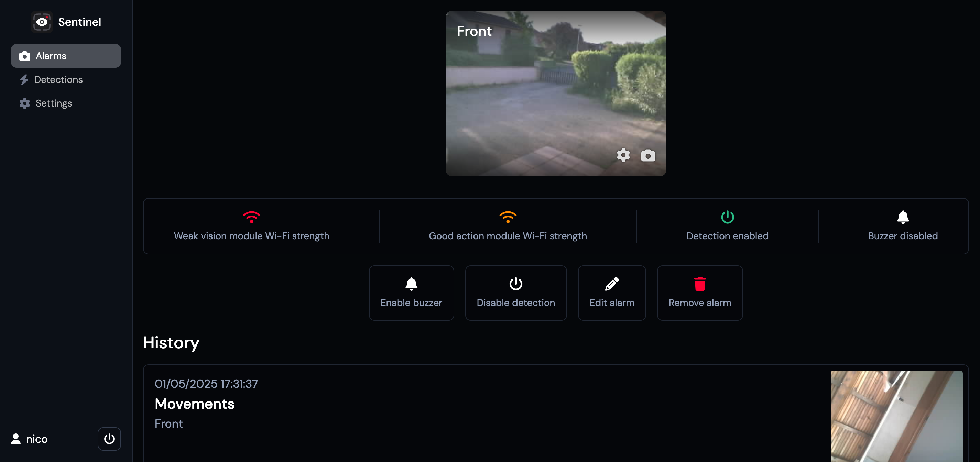This screenshot has width=980, height=462.
Task: Click the Remove alarm button
Action: (x=700, y=293)
